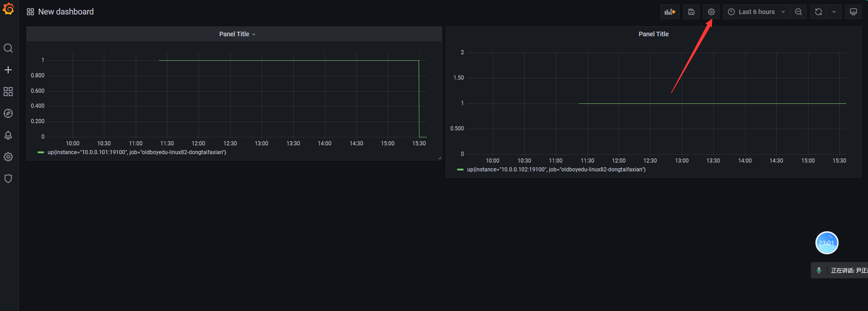The width and height of the screenshot is (868, 311).
Task: Open the Server Admin shield icon
Action: (8, 179)
